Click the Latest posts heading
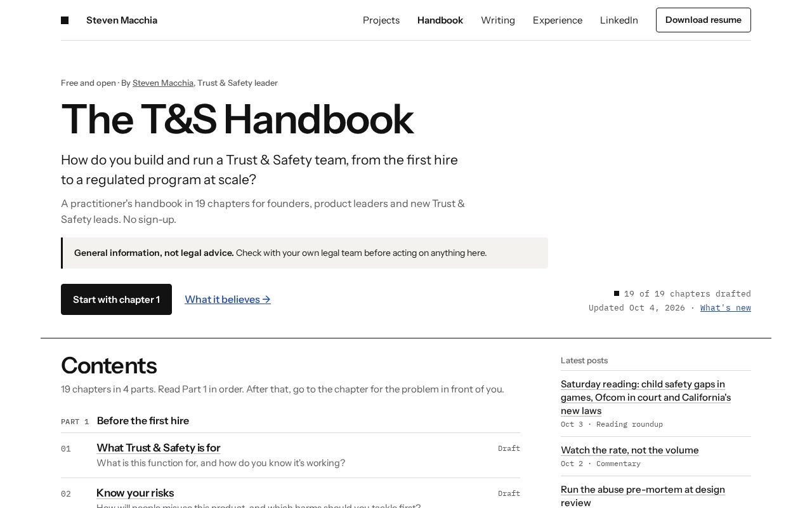This screenshot has height=508, width=812. coord(584,361)
